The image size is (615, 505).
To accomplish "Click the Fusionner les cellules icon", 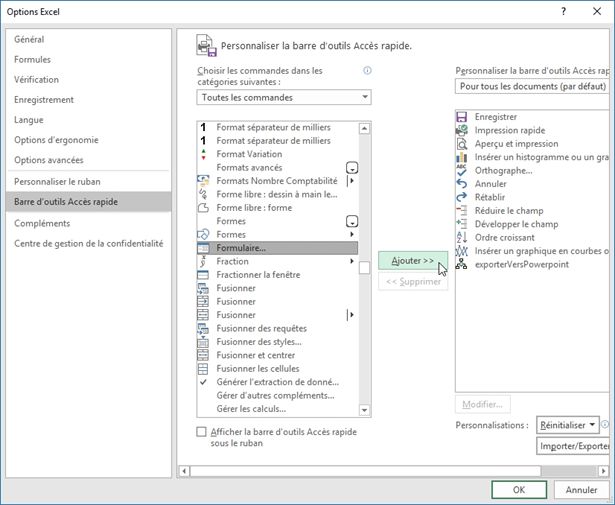I will click(203, 369).
